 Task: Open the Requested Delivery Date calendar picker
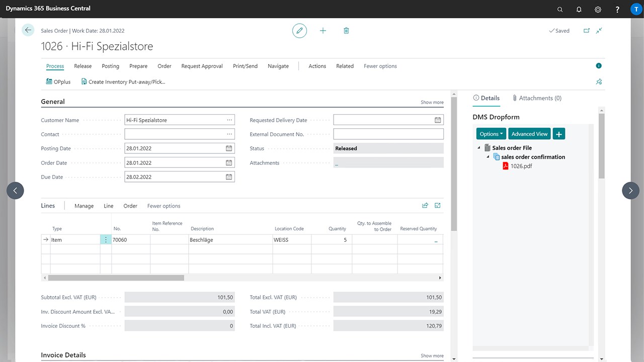coord(438,120)
